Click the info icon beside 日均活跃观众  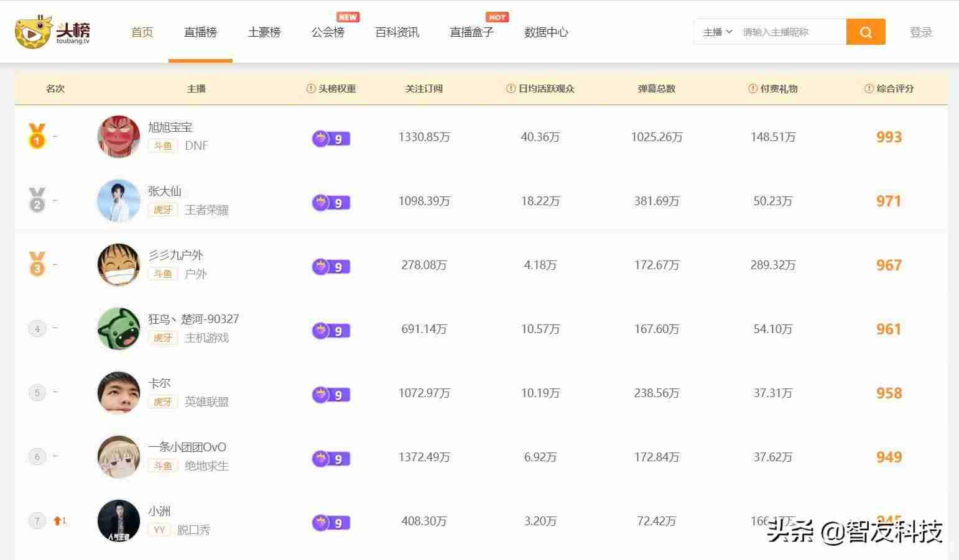point(511,89)
